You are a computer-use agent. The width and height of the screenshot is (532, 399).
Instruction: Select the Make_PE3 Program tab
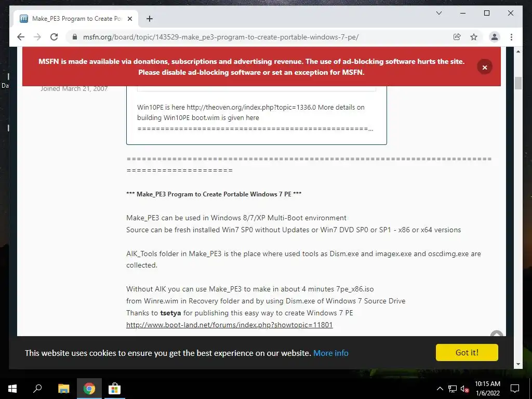pos(76,19)
